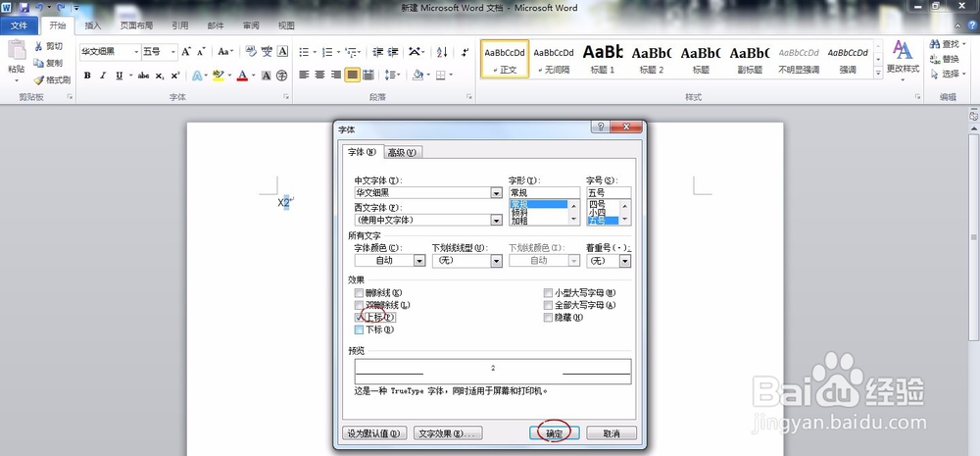Click the Character Shading icon
The height and width of the screenshot is (456, 980).
[267, 76]
